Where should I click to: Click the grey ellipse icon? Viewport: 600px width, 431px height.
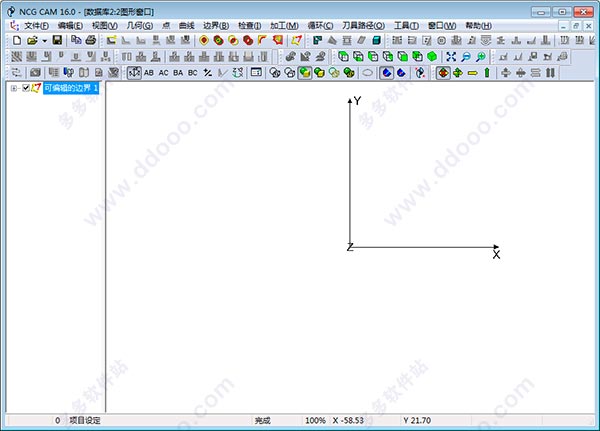coord(367,73)
